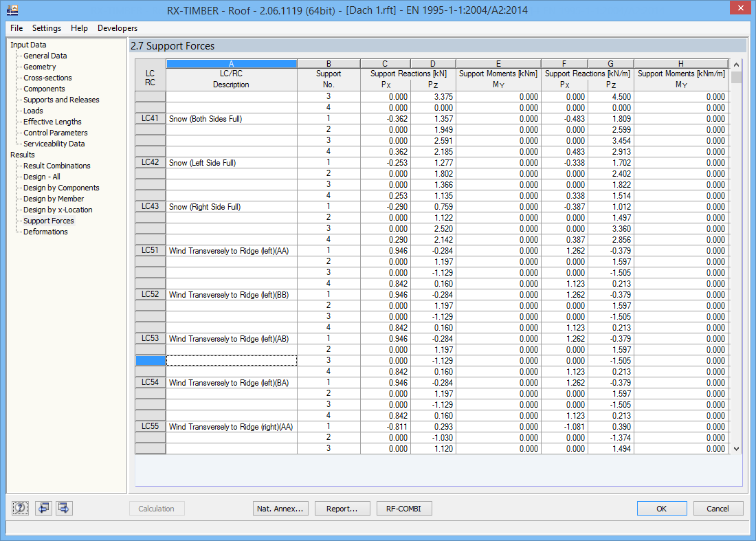This screenshot has width=756, height=541.
Task: Open the Developers menu
Action: click(x=117, y=28)
